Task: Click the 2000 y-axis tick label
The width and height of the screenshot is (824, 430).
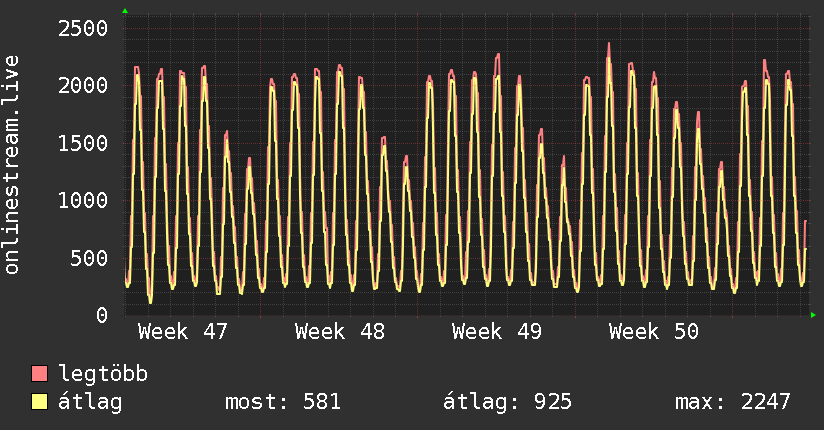Action: tap(80, 85)
